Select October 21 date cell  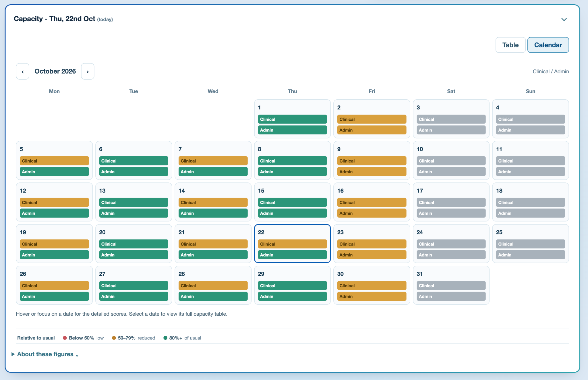(x=213, y=244)
